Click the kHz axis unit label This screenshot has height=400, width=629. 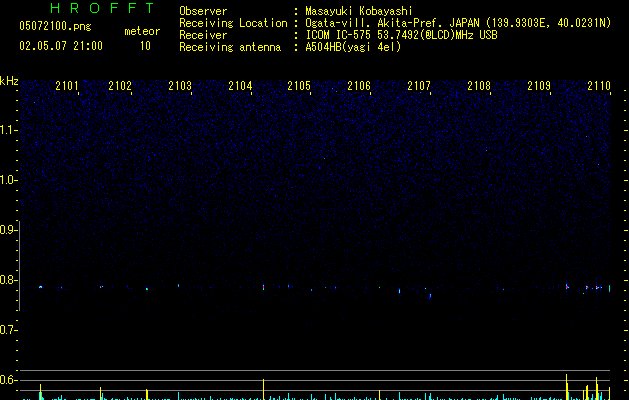pyautogui.click(x=9, y=81)
